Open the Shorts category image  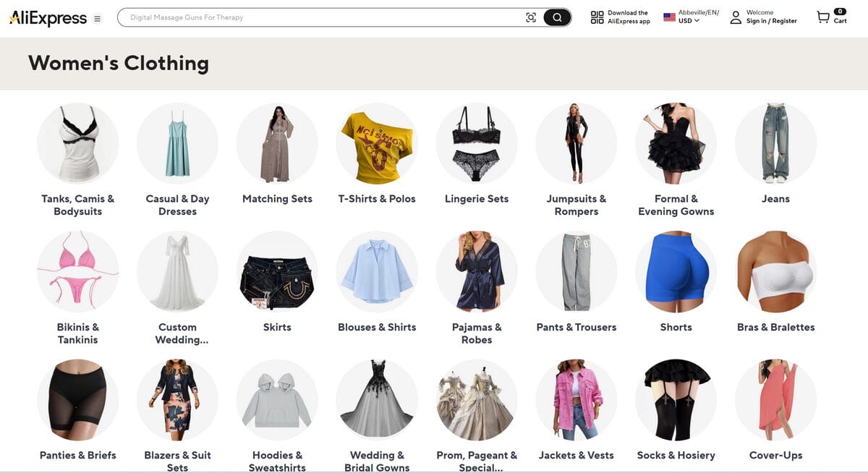coord(676,271)
